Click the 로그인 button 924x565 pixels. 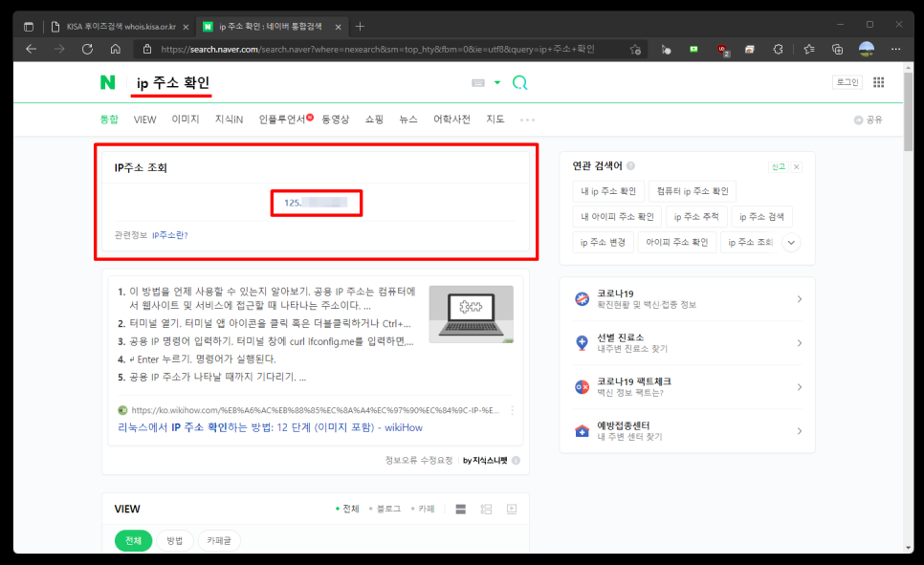tap(847, 82)
